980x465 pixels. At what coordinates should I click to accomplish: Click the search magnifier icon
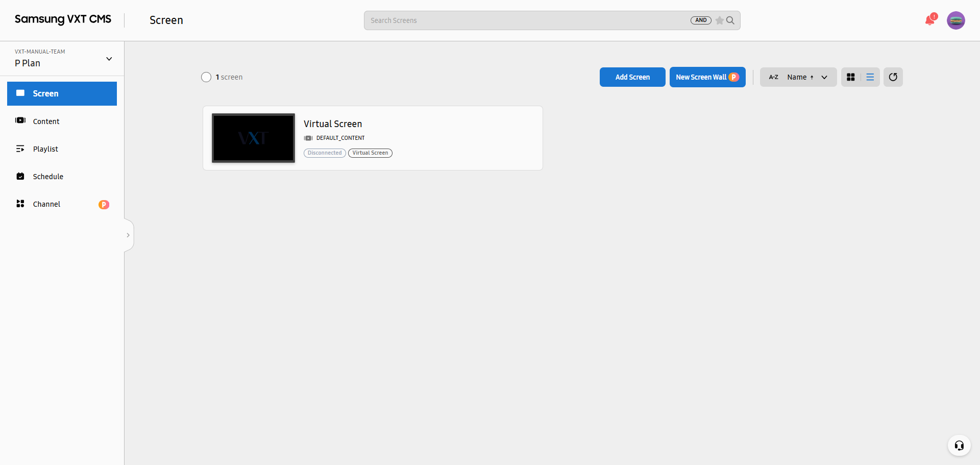point(730,20)
